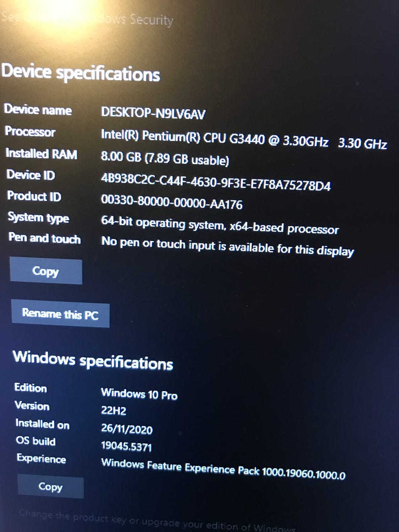Click the Pen and touch label
Image resolution: width=399 pixels, height=532 pixels.
pyautogui.click(x=44, y=238)
